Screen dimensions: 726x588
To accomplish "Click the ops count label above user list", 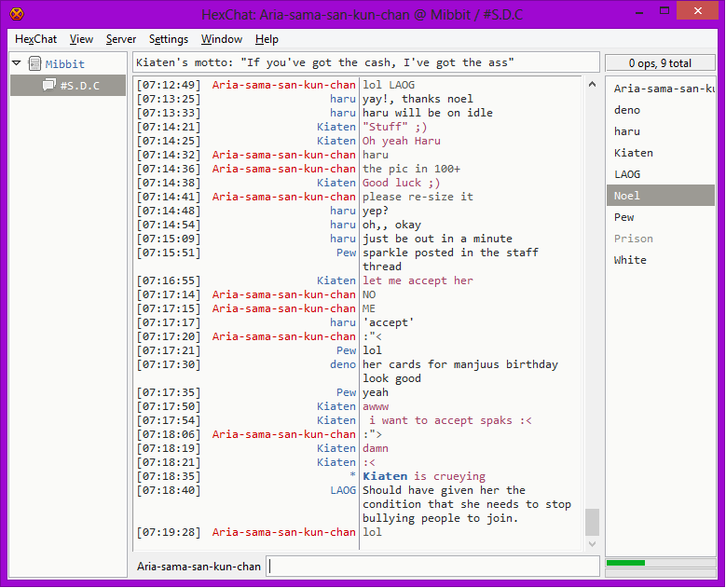I will pos(660,63).
